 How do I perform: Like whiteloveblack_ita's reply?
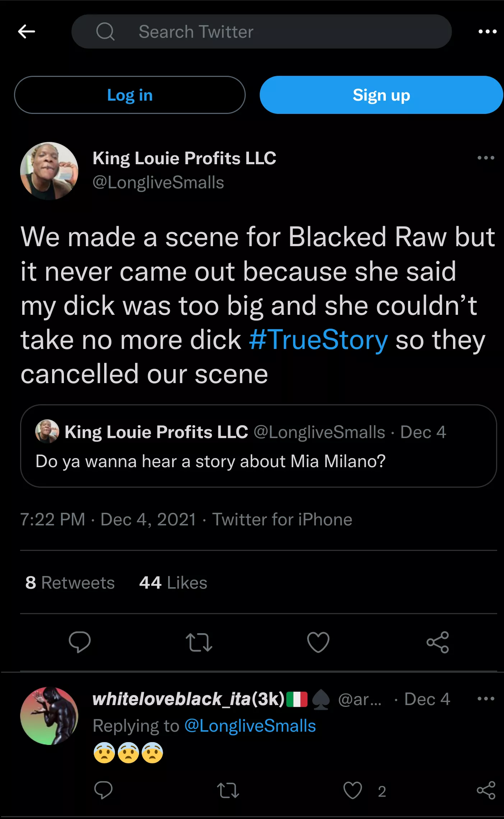[x=353, y=791]
